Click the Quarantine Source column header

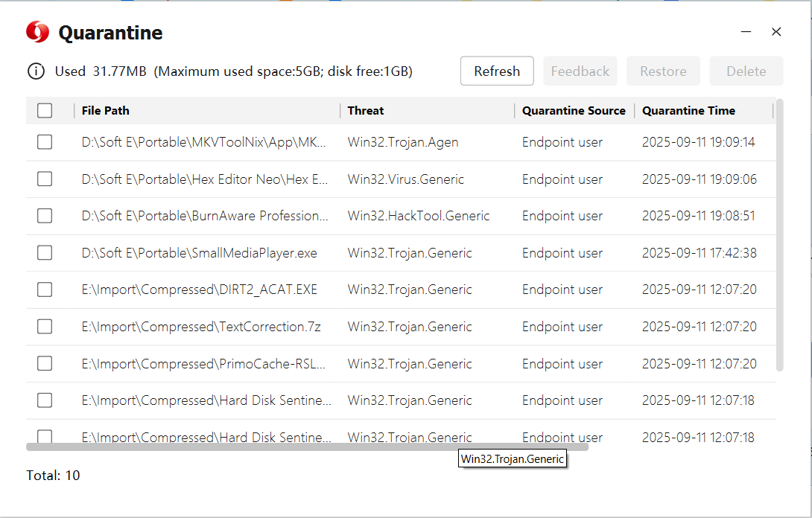pos(574,111)
